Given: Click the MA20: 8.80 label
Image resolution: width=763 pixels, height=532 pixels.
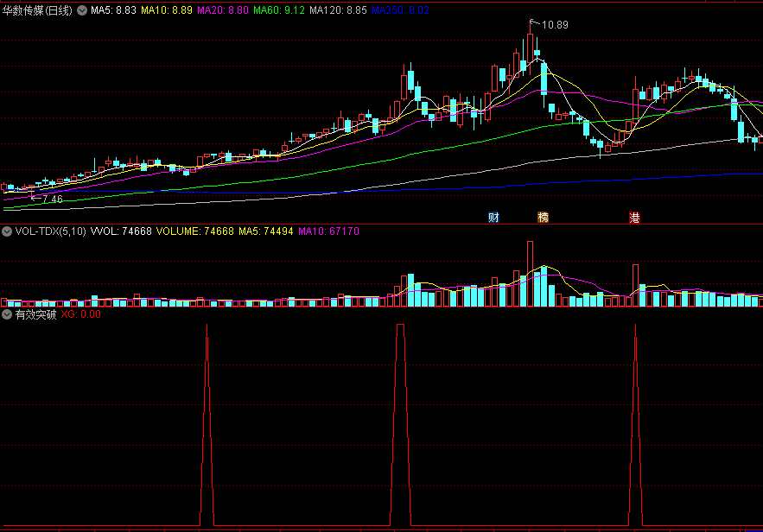Looking at the screenshot, I should point(223,10).
